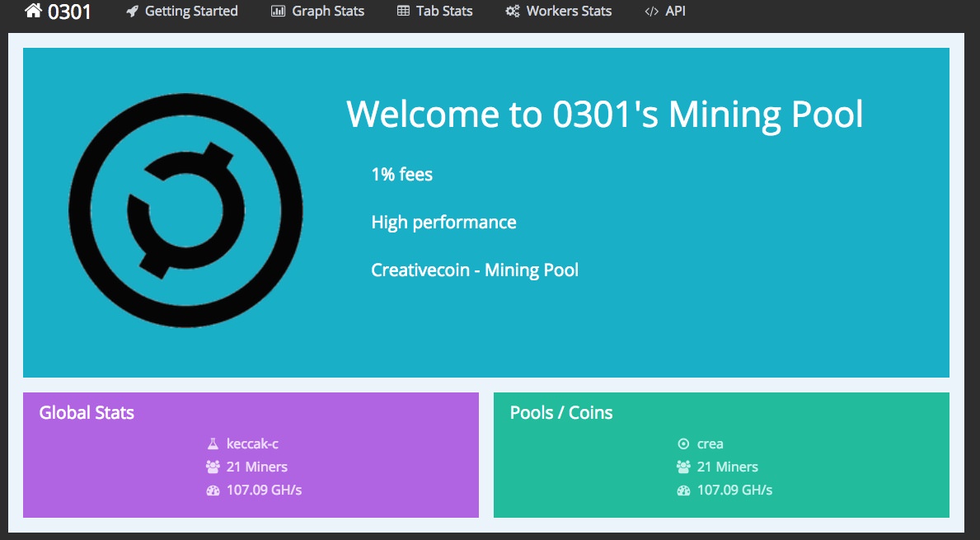Click the home icon beside 0301
The height and width of the screenshot is (540, 980).
(x=33, y=12)
